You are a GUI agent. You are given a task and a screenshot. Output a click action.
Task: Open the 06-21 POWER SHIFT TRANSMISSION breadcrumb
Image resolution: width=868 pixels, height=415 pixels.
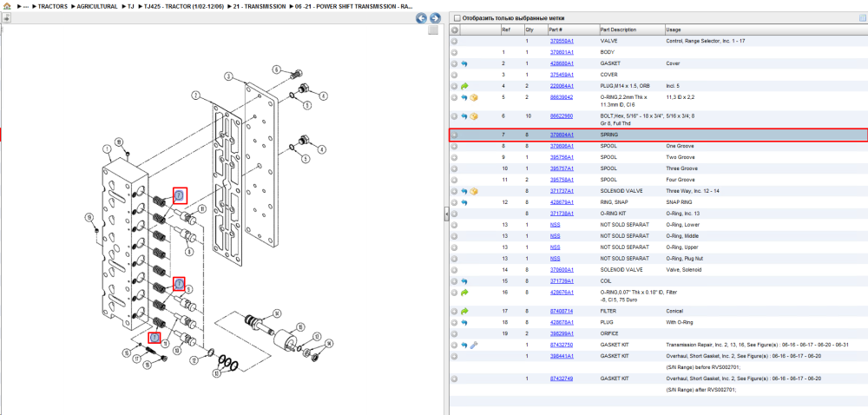pyautogui.click(x=354, y=7)
